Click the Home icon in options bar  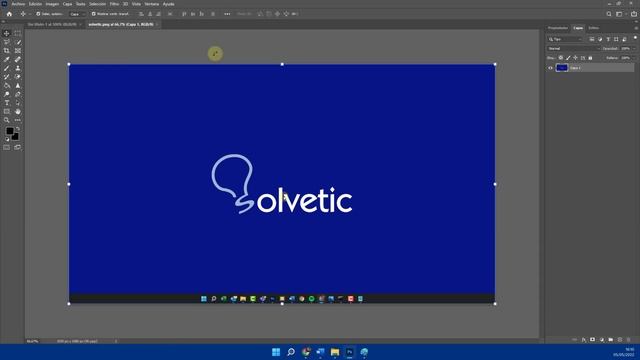[9, 14]
